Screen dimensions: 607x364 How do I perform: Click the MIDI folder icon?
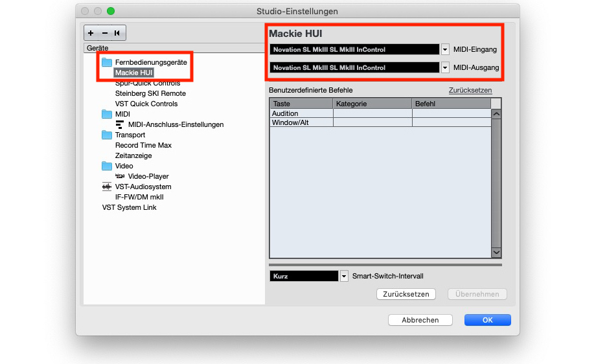pyautogui.click(x=107, y=114)
